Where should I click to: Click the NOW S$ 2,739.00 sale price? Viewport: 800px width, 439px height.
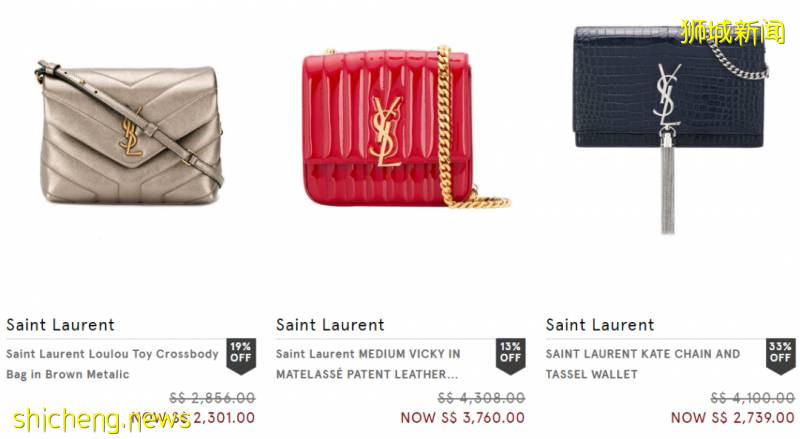[733, 418]
